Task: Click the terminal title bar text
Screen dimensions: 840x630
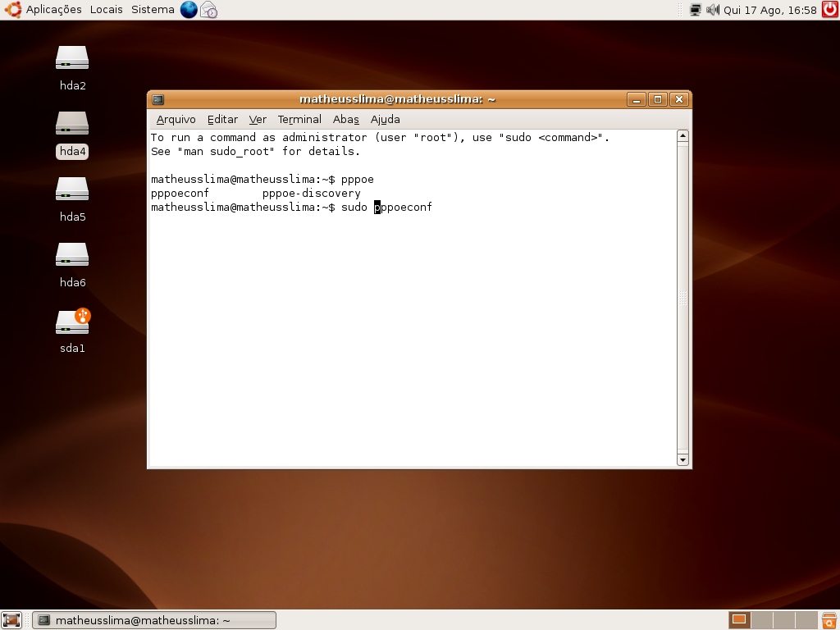Action: point(397,99)
